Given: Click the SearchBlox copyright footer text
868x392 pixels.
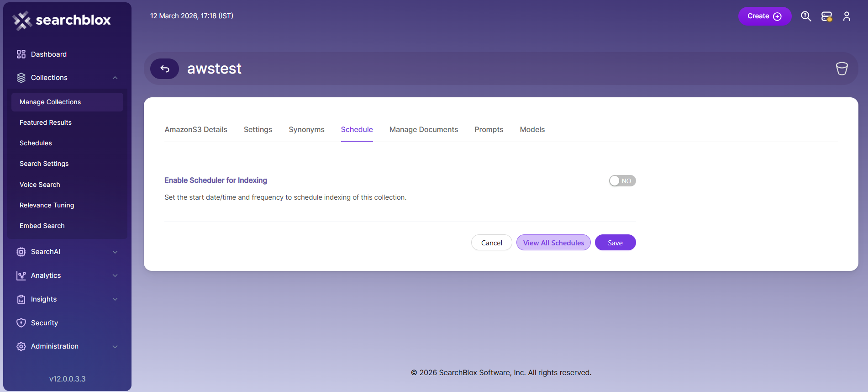Looking at the screenshot, I should click(501, 373).
